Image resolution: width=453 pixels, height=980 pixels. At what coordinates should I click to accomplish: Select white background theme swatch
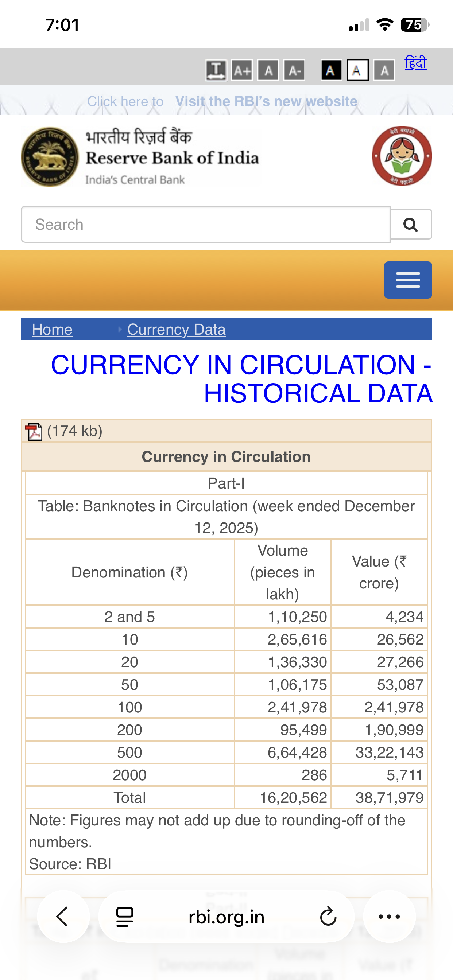click(357, 70)
